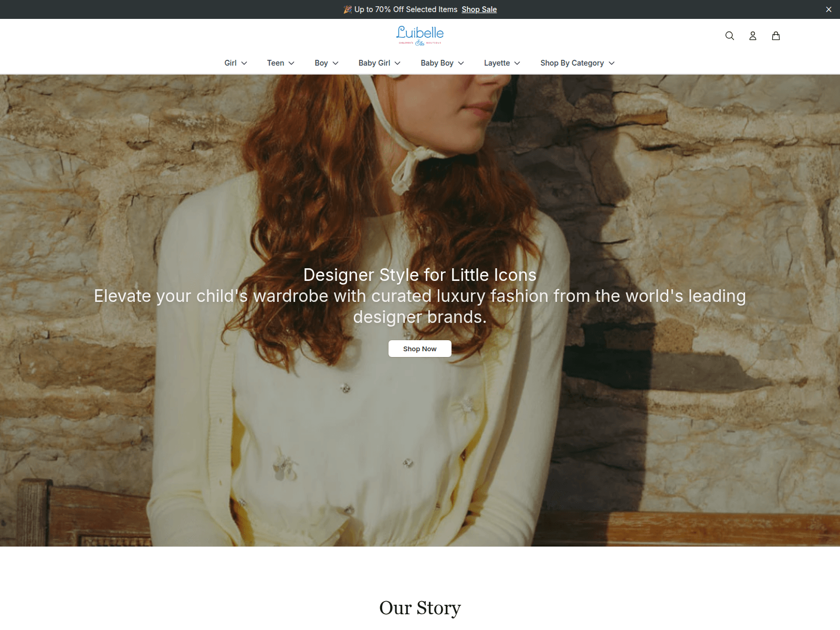The height and width of the screenshot is (630, 840).
Task: Expand the chevron next to Baby Girl
Action: [x=397, y=63]
